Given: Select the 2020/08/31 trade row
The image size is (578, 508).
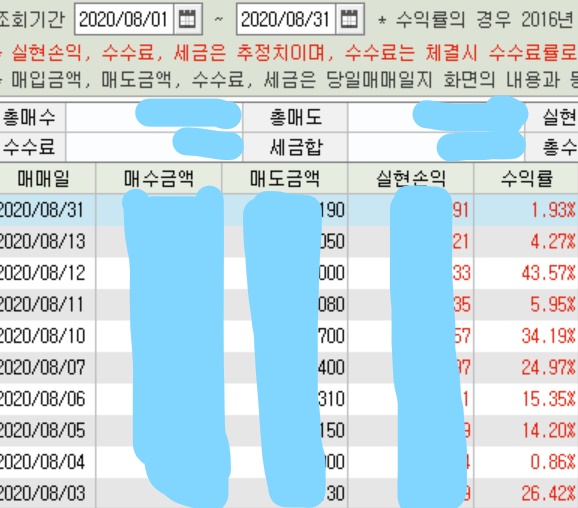Looking at the screenshot, I should [289, 210].
